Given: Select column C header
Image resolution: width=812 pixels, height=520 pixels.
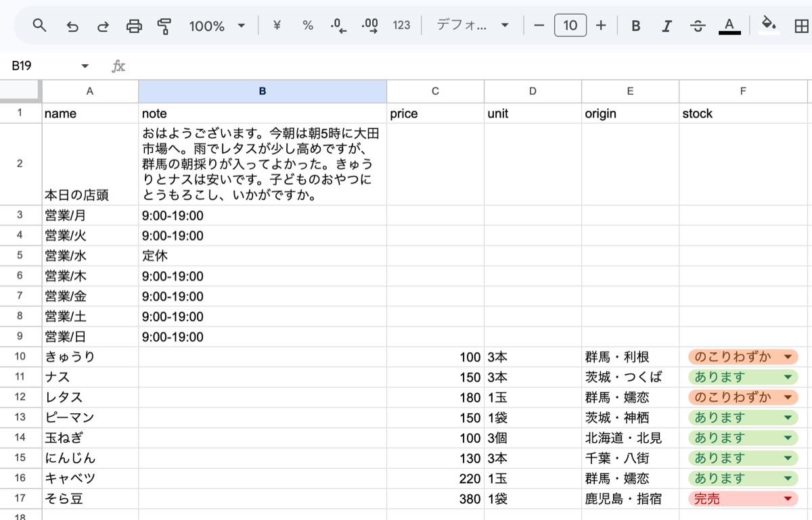Looking at the screenshot, I should pyautogui.click(x=435, y=91).
